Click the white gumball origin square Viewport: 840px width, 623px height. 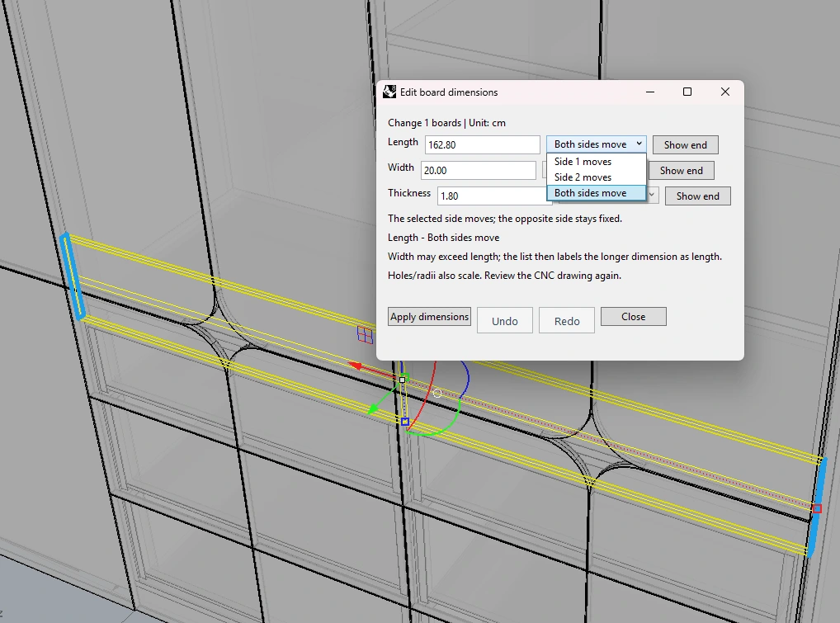[403, 380]
